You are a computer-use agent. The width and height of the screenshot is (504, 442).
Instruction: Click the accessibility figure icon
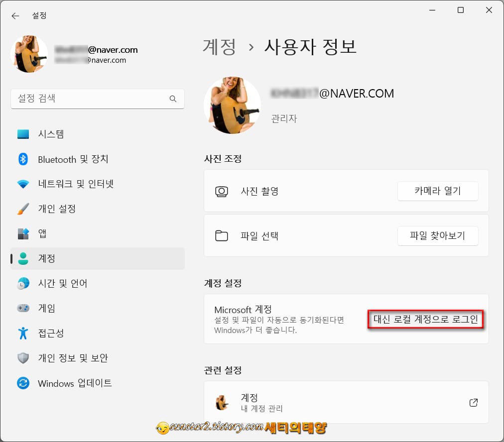tap(23, 333)
